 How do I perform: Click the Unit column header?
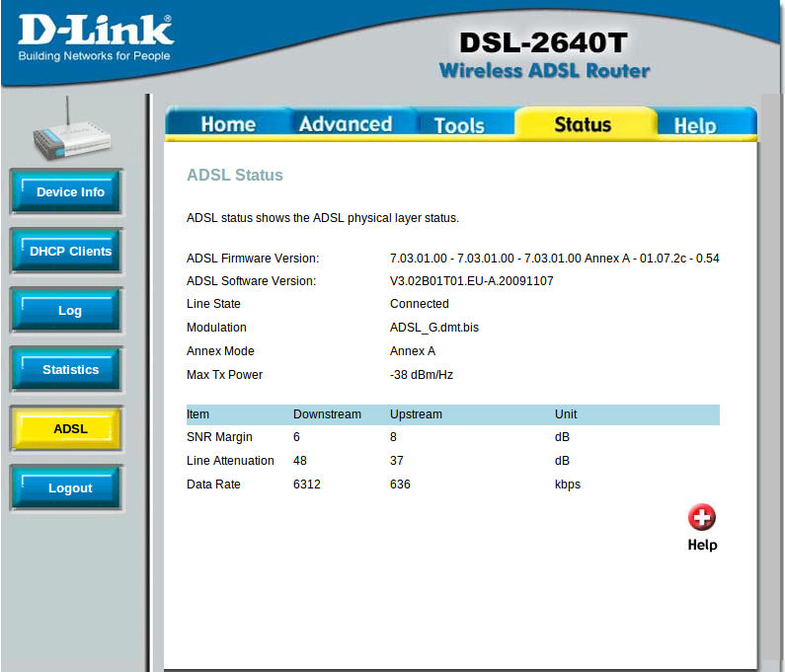(x=566, y=414)
